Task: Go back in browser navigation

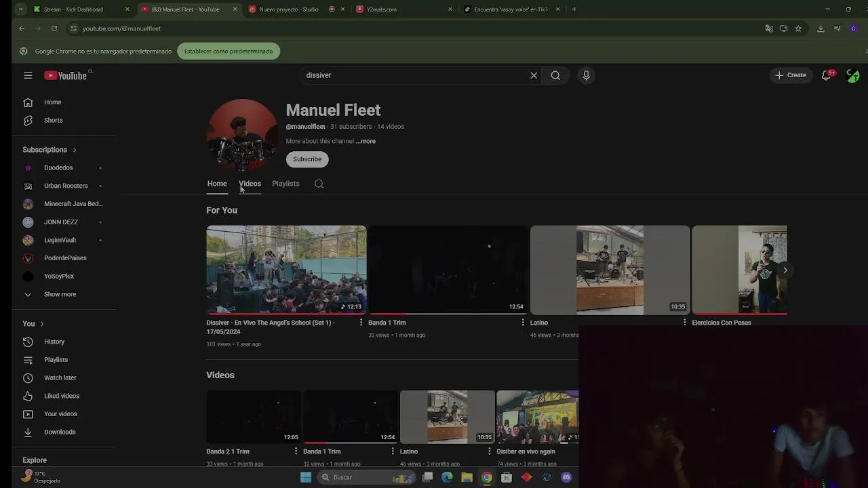Action: pos(22,28)
